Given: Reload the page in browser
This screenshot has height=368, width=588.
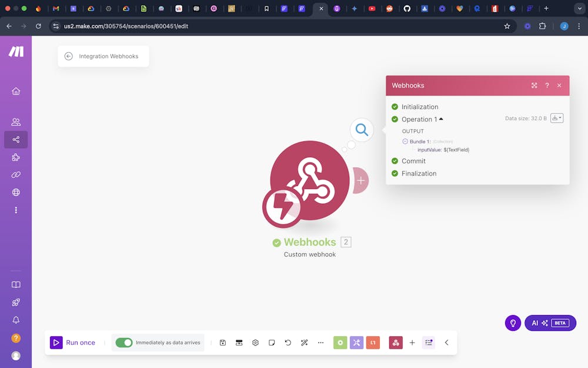Looking at the screenshot, I should pyautogui.click(x=38, y=26).
